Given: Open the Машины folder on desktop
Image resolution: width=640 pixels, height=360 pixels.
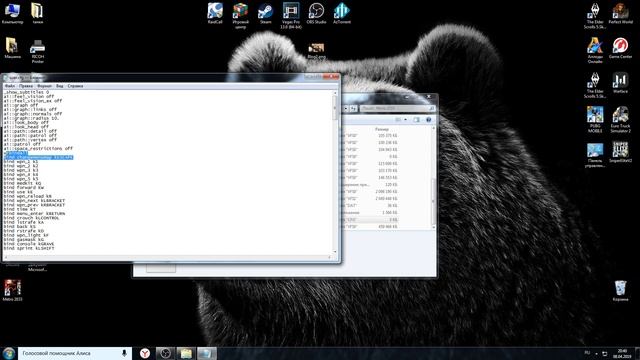Looking at the screenshot, I should 12,48.
